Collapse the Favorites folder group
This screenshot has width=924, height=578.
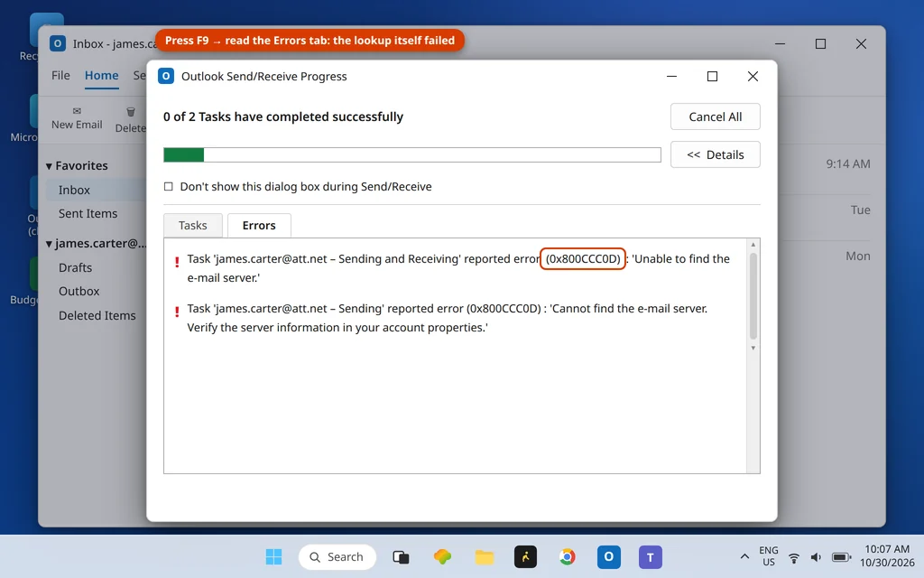pos(50,166)
